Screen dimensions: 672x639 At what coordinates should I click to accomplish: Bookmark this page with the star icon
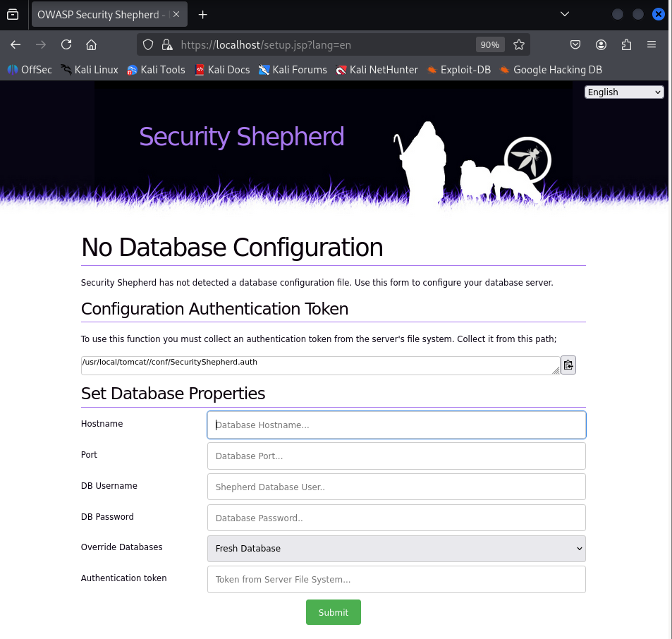tap(519, 44)
